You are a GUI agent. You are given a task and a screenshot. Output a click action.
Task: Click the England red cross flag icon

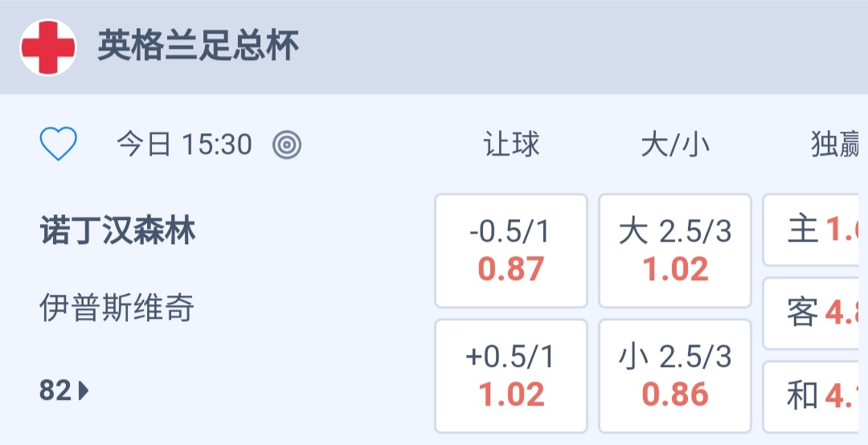pos(48,47)
